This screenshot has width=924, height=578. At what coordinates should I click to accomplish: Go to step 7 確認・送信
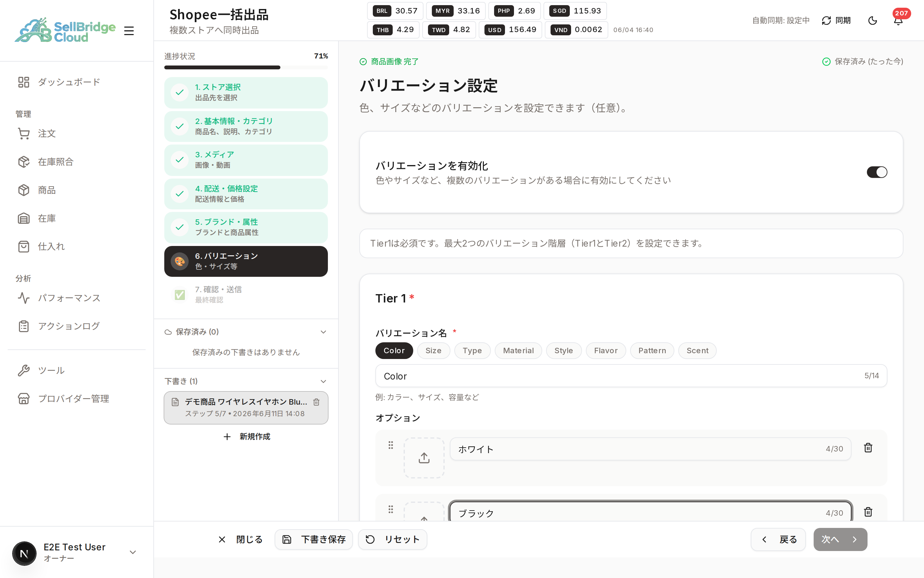(246, 294)
